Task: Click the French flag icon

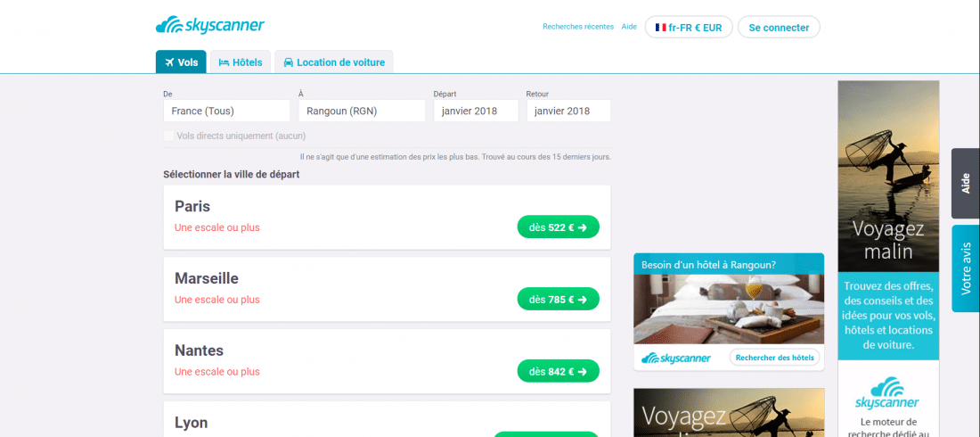Action: point(661,28)
